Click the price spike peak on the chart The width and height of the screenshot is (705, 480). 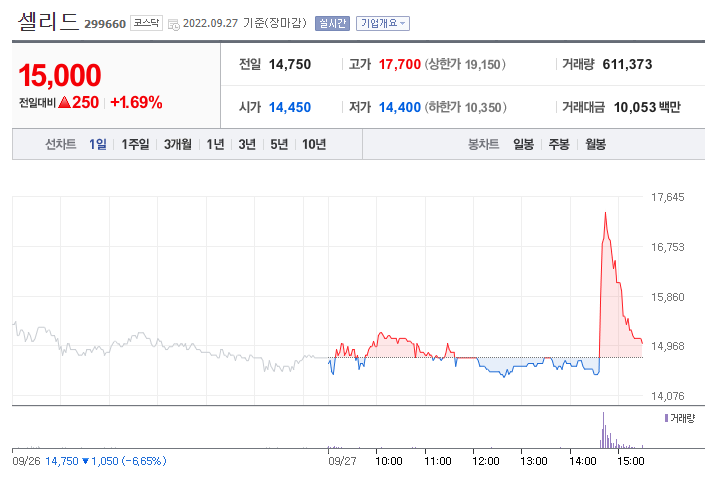[605, 213]
